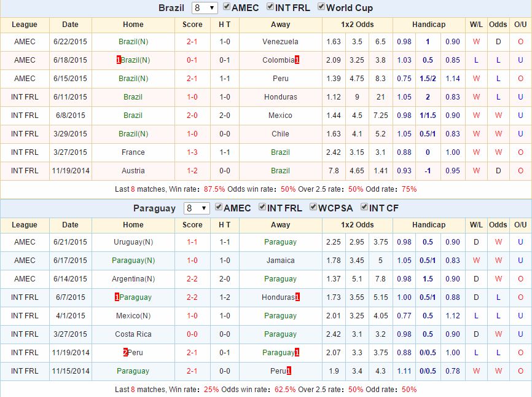Click the -1 handicap for Austria vs Brazil
Screen dimensions: 532x397
coord(428,171)
